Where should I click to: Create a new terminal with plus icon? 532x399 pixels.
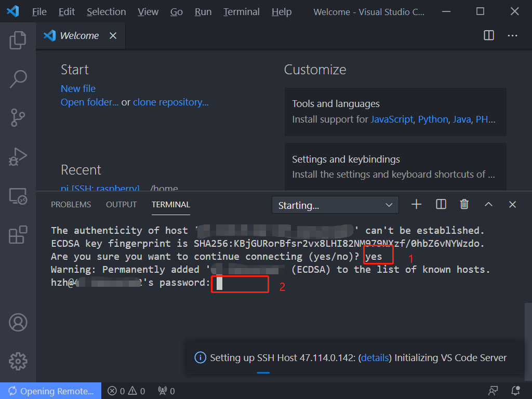pyautogui.click(x=416, y=204)
